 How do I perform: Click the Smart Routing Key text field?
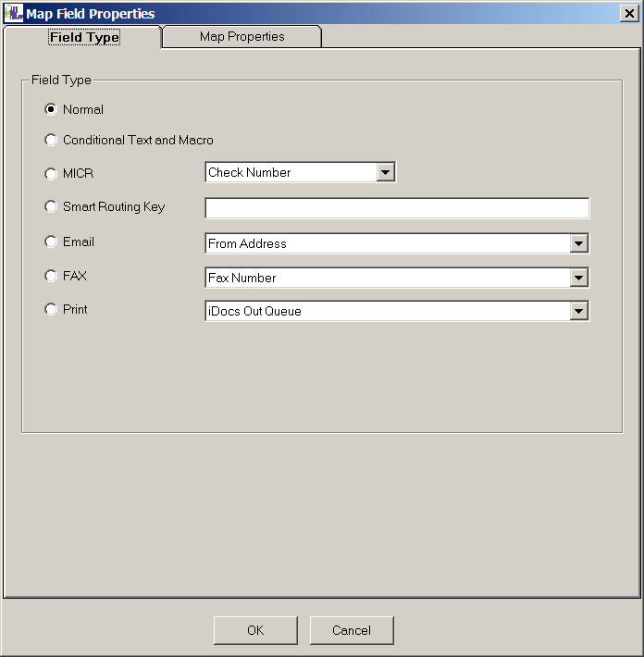coord(396,208)
